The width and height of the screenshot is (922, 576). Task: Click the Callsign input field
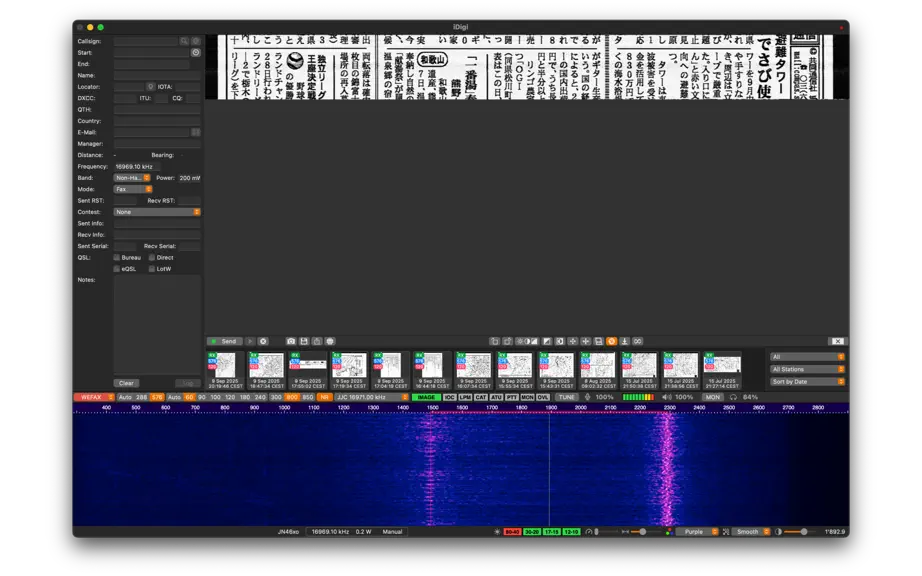pos(146,41)
